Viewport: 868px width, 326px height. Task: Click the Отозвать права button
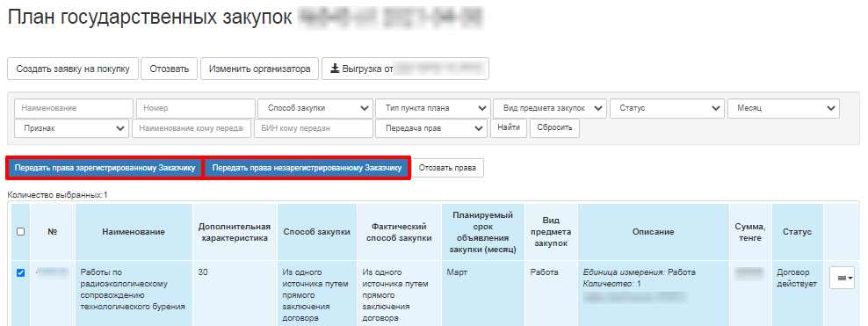447,168
